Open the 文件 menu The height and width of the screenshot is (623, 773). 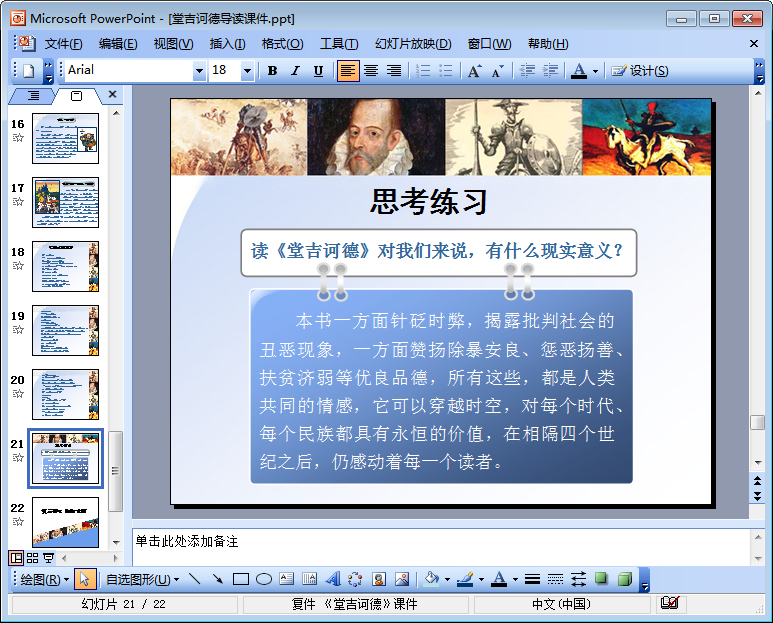(x=63, y=44)
